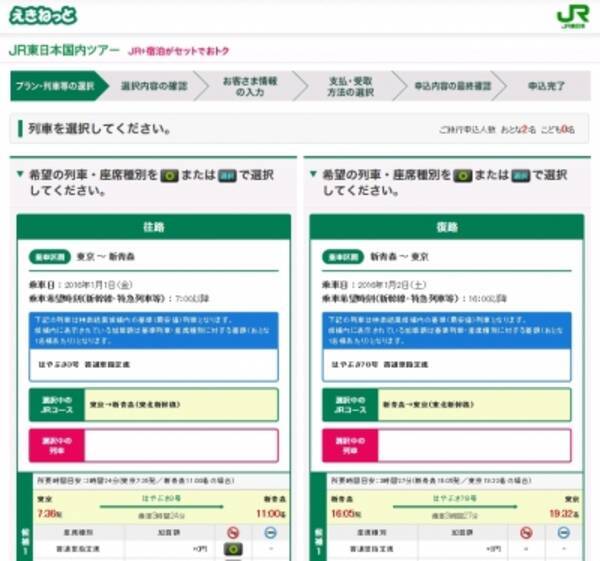Click 東京→新青森(東北新幹線) course field
The height and width of the screenshot is (561, 600).
tap(181, 405)
